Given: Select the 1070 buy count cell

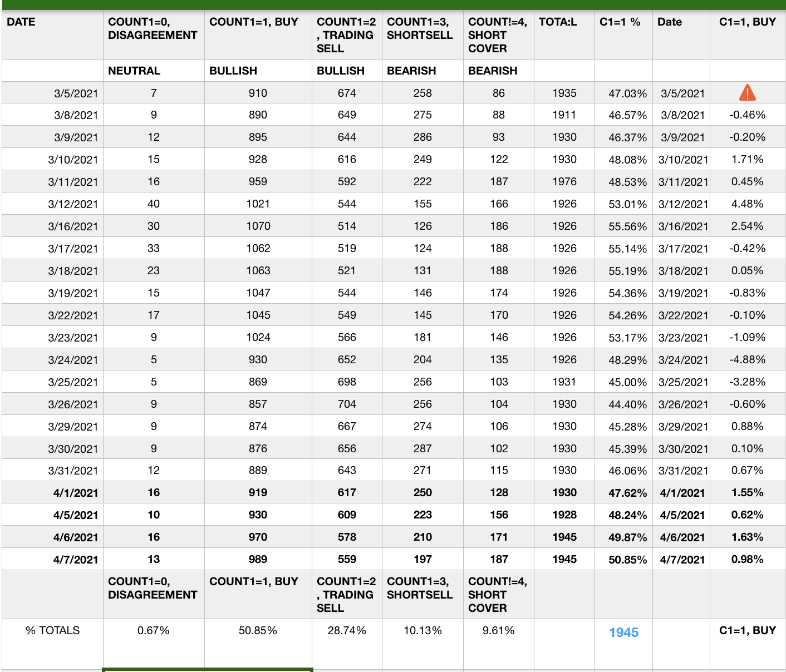Looking at the screenshot, I should [x=258, y=226].
